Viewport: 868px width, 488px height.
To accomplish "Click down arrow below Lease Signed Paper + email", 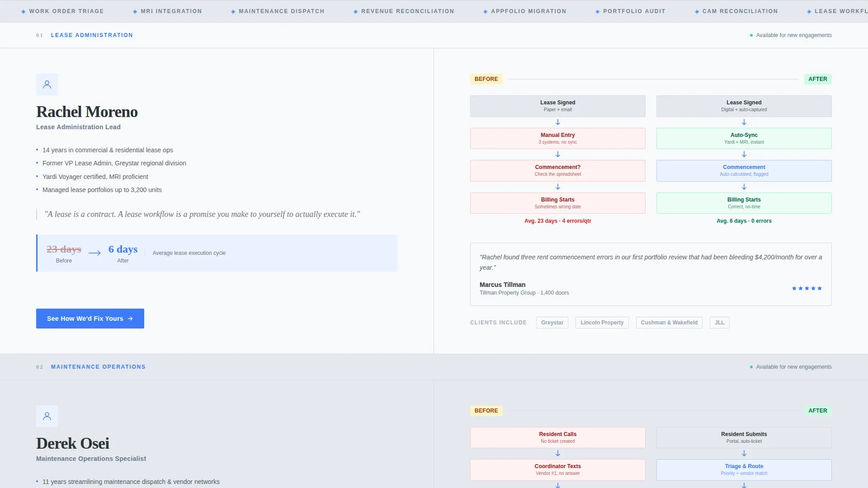I will point(558,122).
